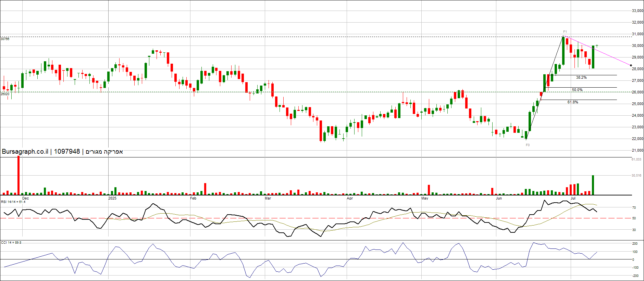Select the 38.2% Fibonacci retracement label

pyautogui.click(x=581, y=78)
